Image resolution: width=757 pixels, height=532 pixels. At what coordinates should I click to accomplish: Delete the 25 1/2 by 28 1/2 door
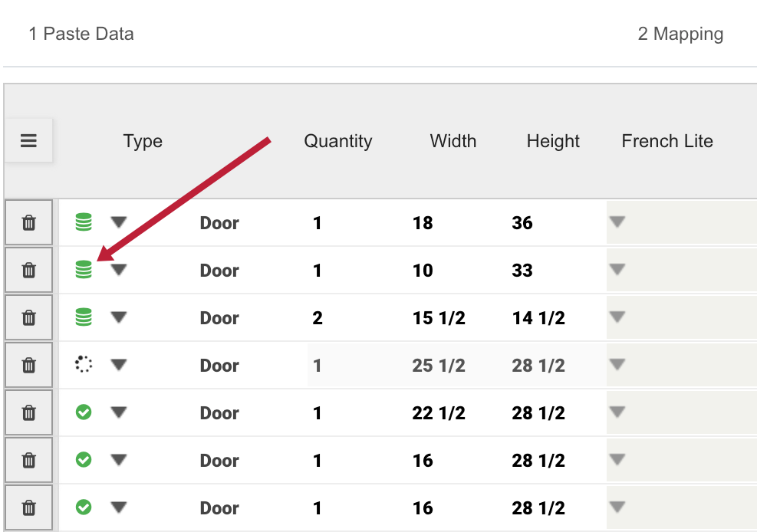tap(29, 365)
